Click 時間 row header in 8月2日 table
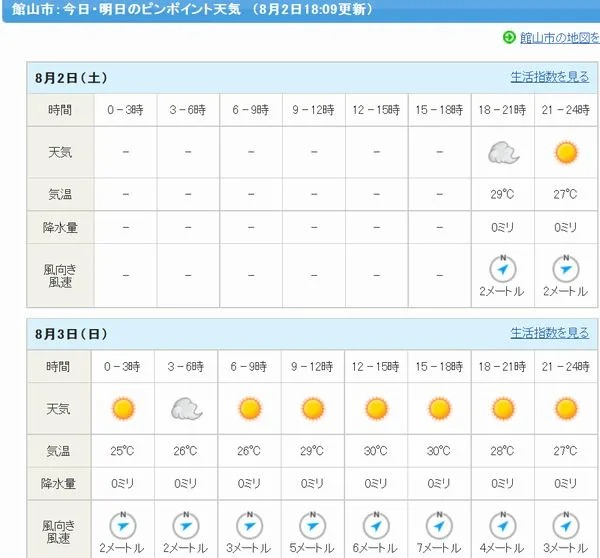 point(60,110)
